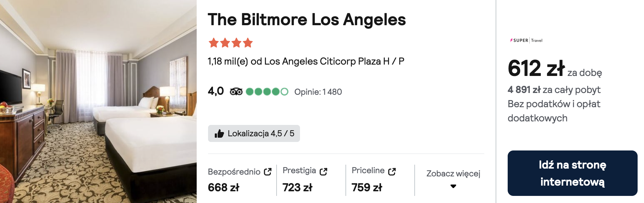Image resolution: width=644 pixels, height=203 pixels.
Task: Click the SUPER Travel provider logo
Action: (x=526, y=40)
